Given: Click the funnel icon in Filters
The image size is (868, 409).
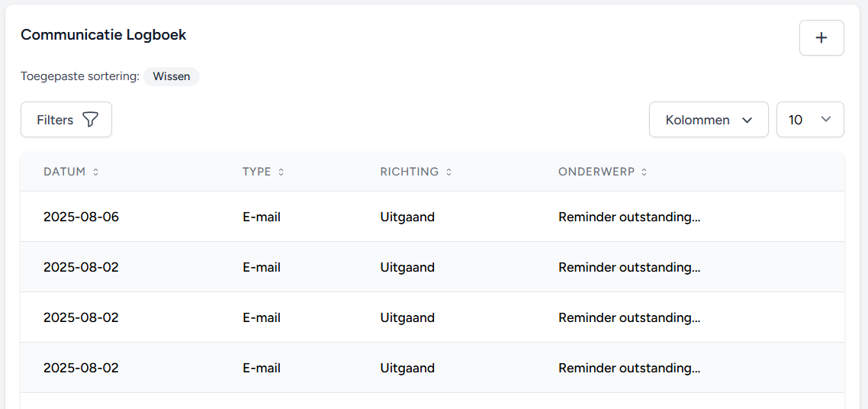Looking at the screenshot, I should (90, 120).
